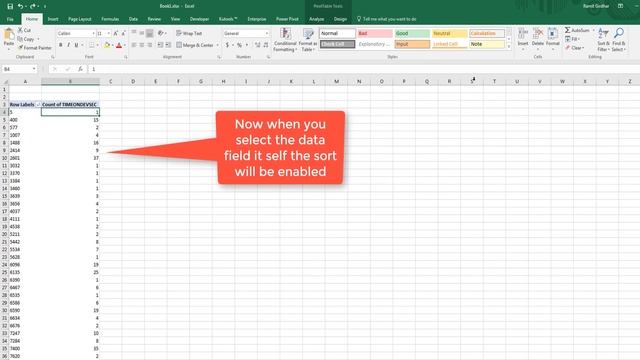Viewport: 640px width, 360px height.
Task: Switch to the Formulas tab
Action: tap(110, 19)
